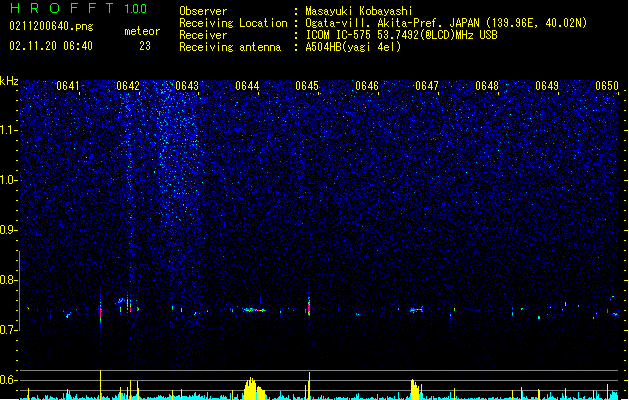Click the 0644 time marker

click(247, 86)
